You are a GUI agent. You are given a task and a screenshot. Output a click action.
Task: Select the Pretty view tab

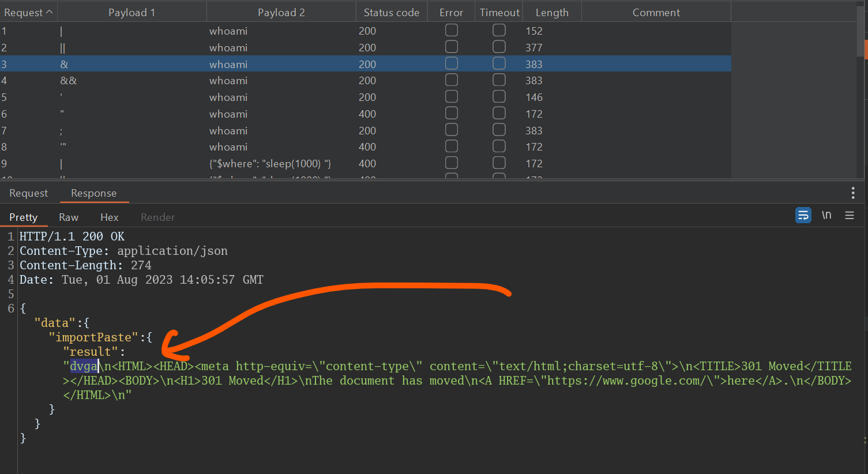click(23, 217)
